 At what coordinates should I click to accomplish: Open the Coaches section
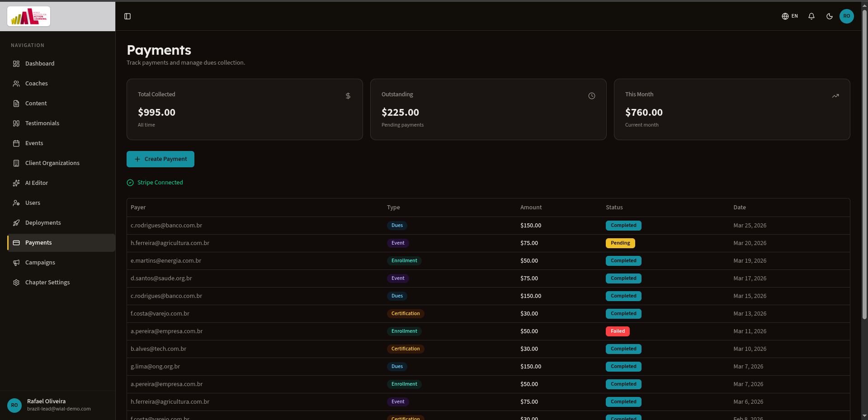click(x=61, y=84)
